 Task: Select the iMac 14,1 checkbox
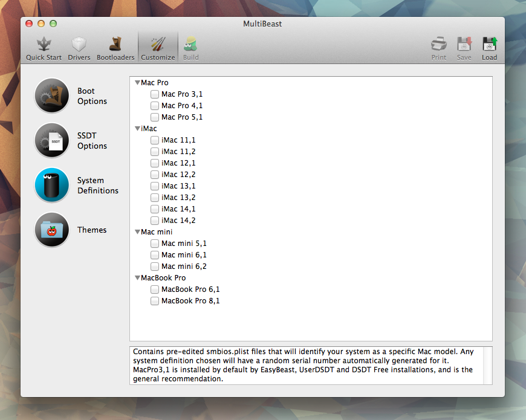tap(155, 209)
